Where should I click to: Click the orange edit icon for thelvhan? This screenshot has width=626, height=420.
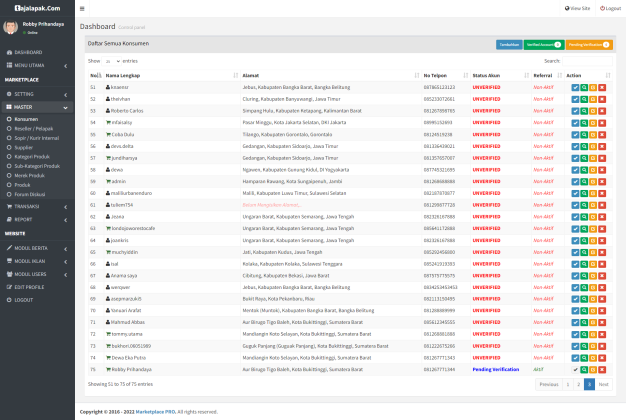click(593, 98)
